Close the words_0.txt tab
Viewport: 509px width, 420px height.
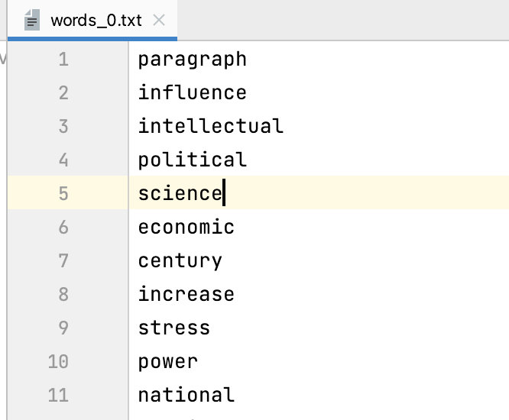tap(159, 21)
